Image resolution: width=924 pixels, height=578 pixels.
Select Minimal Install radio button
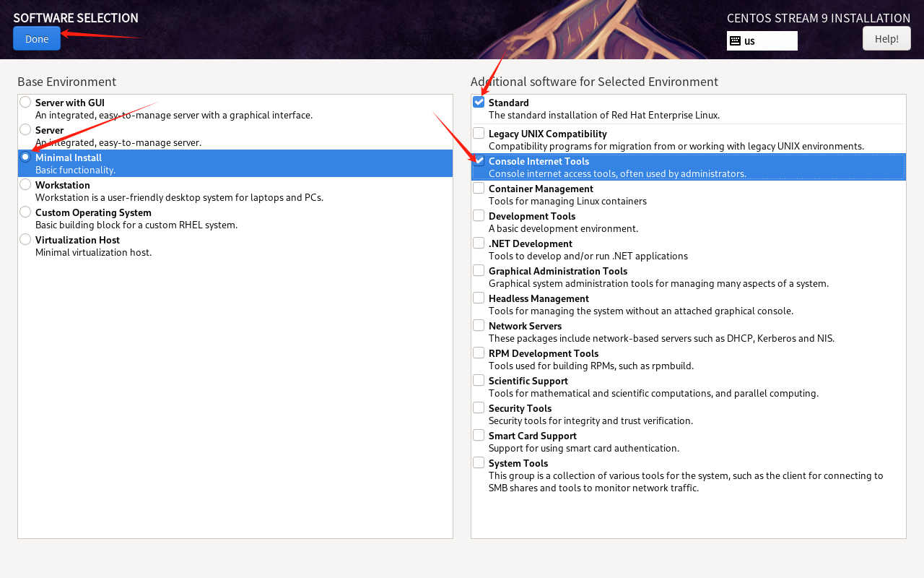[x=25, y=157]
